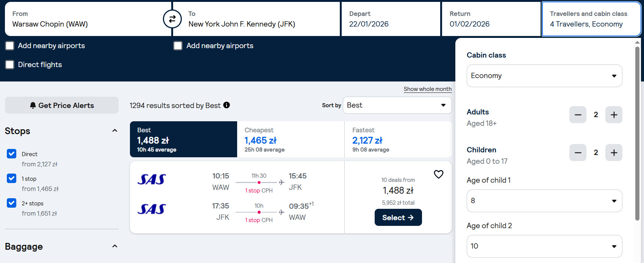Click SAS logo on outbound flight
The width and height of the screenshot is (644, 263).
152,179
